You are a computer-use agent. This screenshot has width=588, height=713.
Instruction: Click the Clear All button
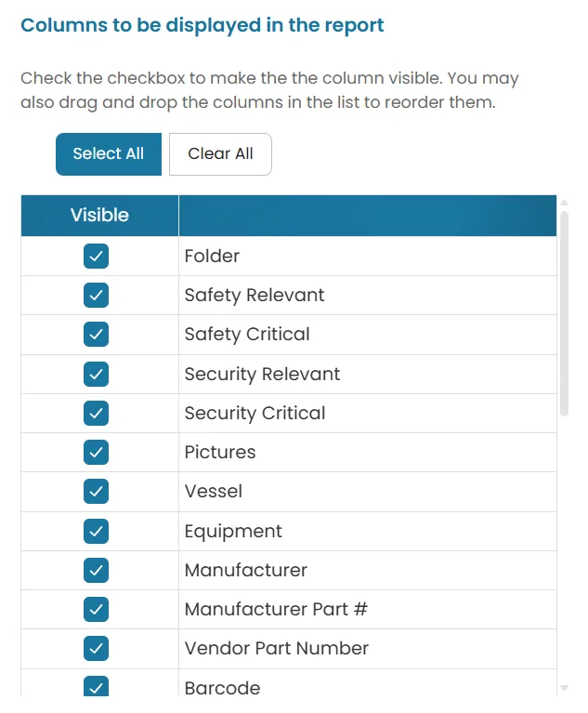click(x=220, y=154)
